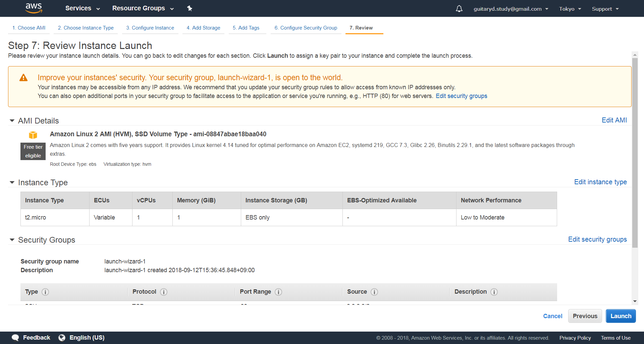
Task: Click the Network Performance column header
Action: [x=506, y=200]
